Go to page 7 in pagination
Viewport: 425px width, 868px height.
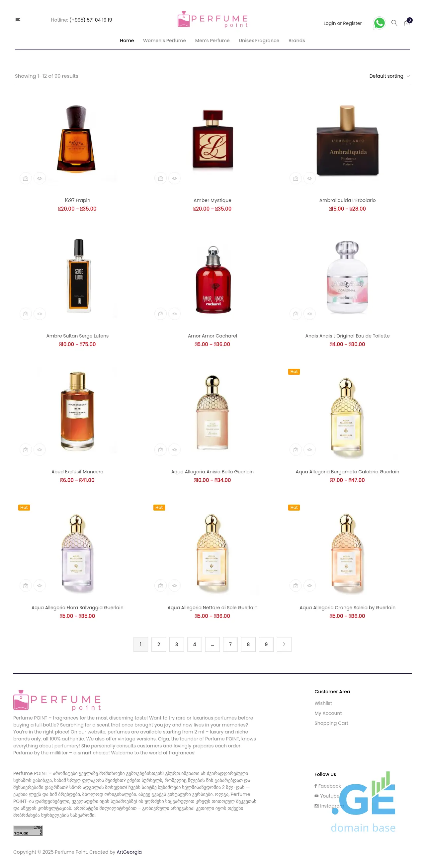230,644
